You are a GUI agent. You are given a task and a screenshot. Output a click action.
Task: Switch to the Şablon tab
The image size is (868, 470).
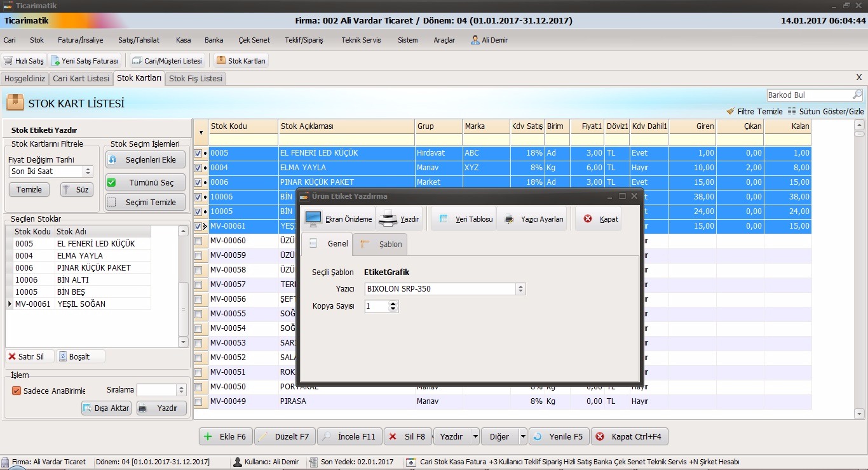(381, 244)
